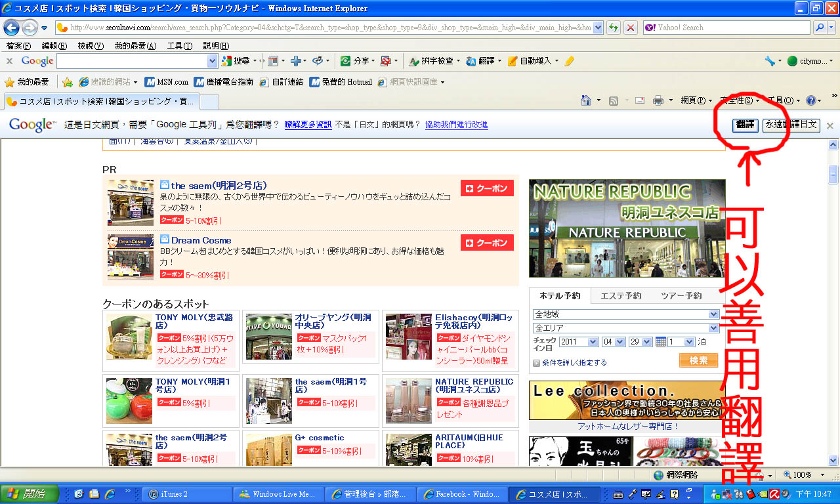The height and width of the screenshot is (504, 840).
Task: Go forward with the browser Forward arrow
Action: [30, 28]
